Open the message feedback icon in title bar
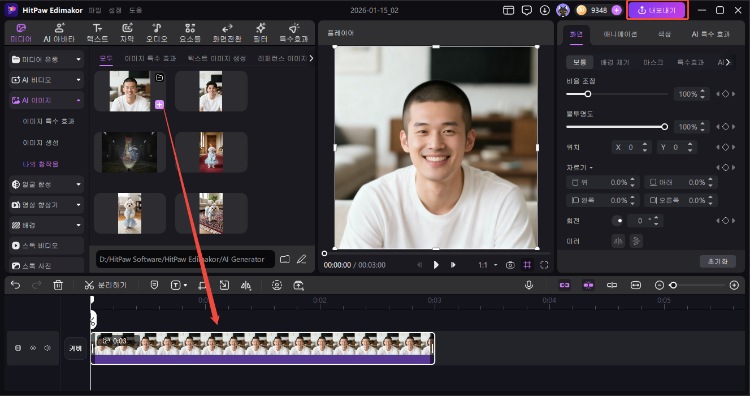 527,10
